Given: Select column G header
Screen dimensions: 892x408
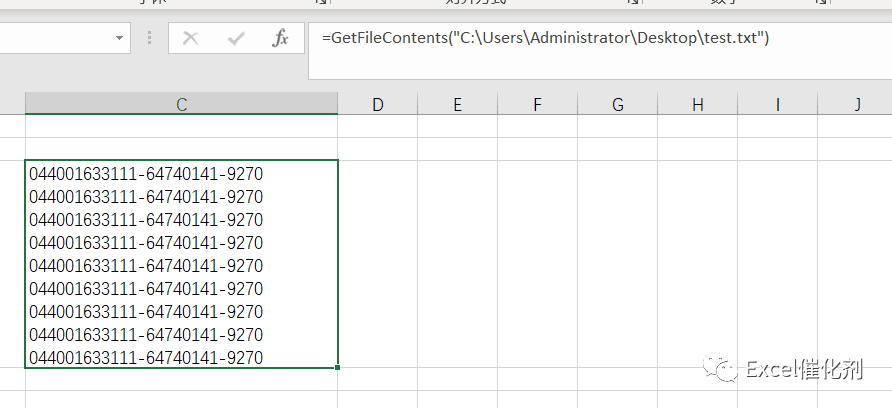Looking at the screenshot, I should tap(618, 104).
